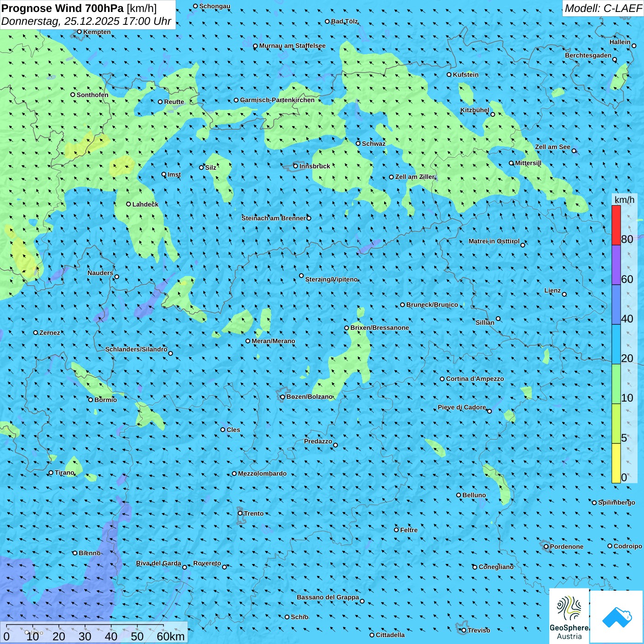Click the Rovereto city label

pos(207,563)
